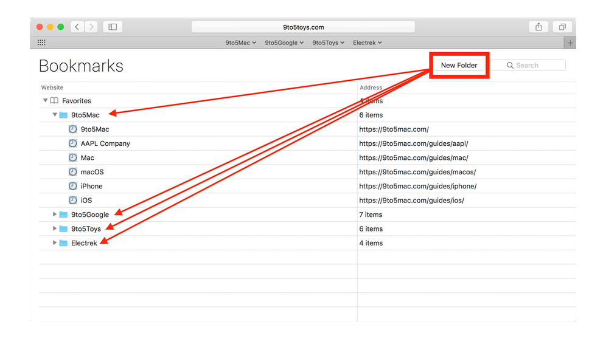This screenshot has width=606, height=364.
Task: Click the Forward arrow button
Action: 91,27
